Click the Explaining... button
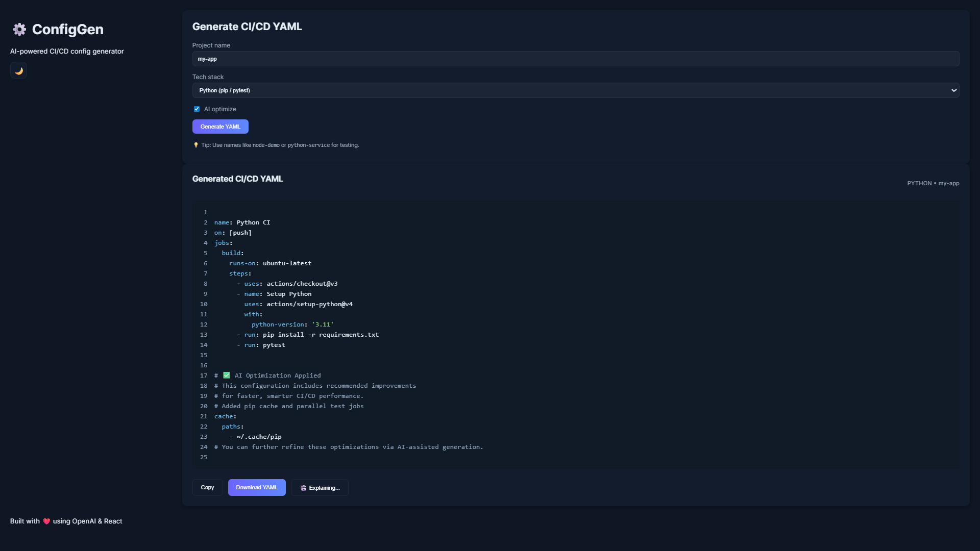 point(320,488)
